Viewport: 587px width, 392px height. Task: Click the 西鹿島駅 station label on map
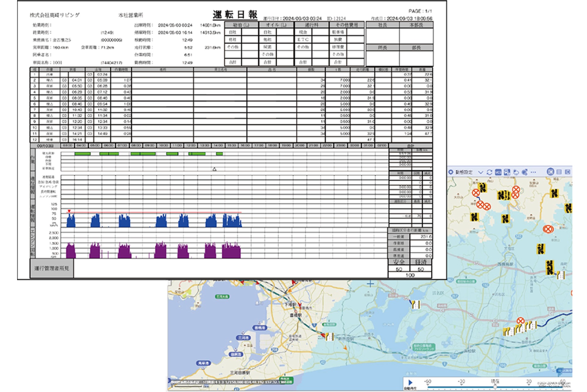505,264
